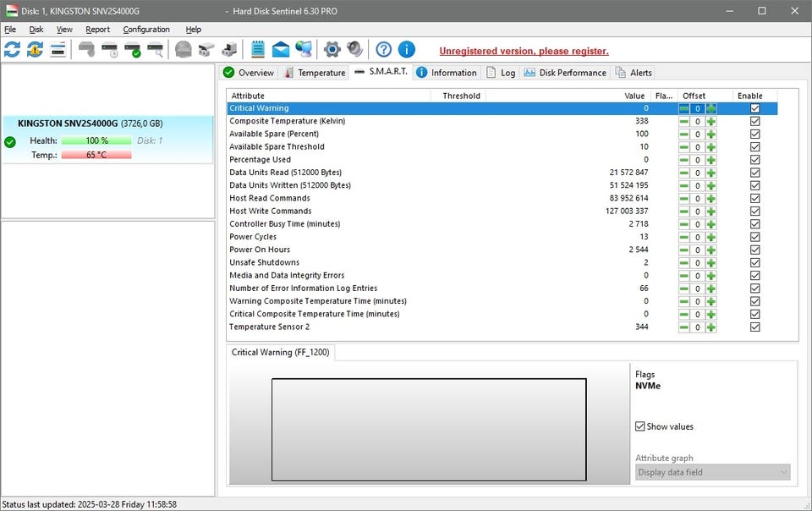Viewport: 812px width, 511px height.
Task: Click green plus for Power On Hours
Action: [711, 250]
